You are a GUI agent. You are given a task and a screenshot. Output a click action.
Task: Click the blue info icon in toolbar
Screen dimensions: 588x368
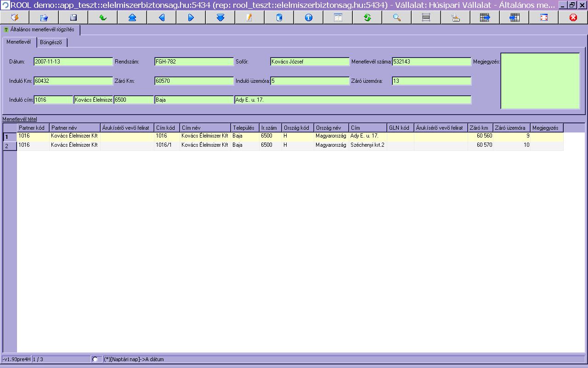coord(309,17)
